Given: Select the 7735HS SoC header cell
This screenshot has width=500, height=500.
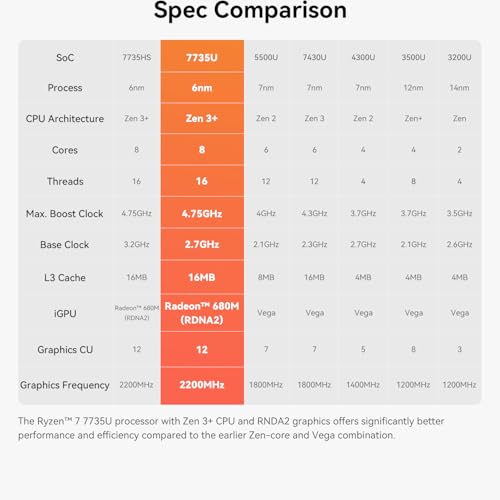Looking at the screenshot, I should click(137, 57).
